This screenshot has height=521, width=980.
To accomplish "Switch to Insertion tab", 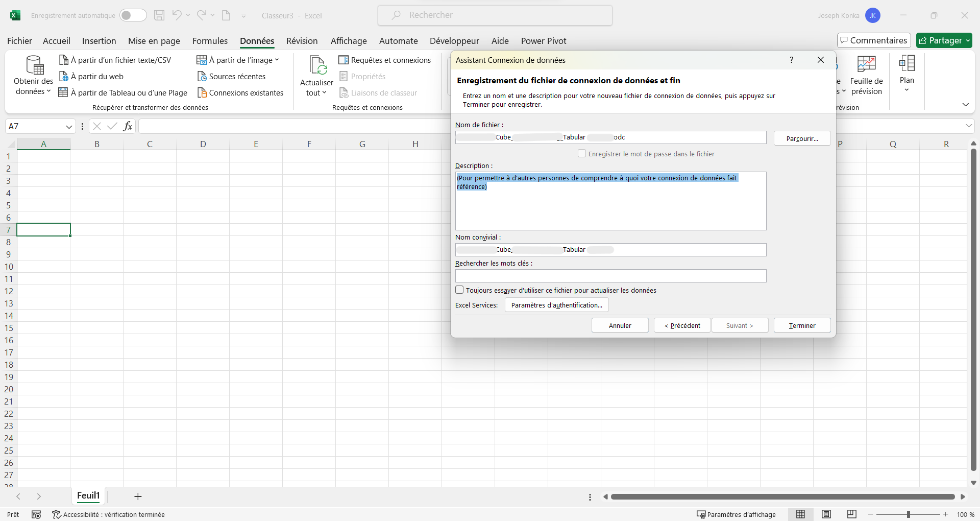I will click(x=99, y=41).
